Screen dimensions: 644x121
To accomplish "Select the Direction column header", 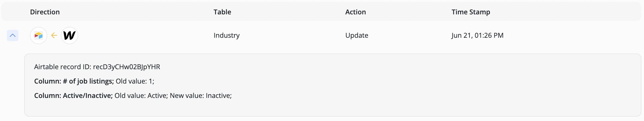I will click(45, 12).
